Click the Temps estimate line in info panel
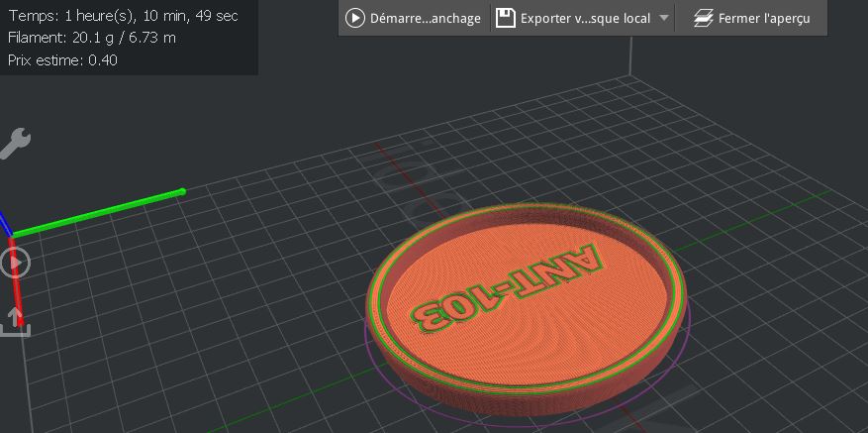Screen dimensions: 868x433 pos(124,16)
